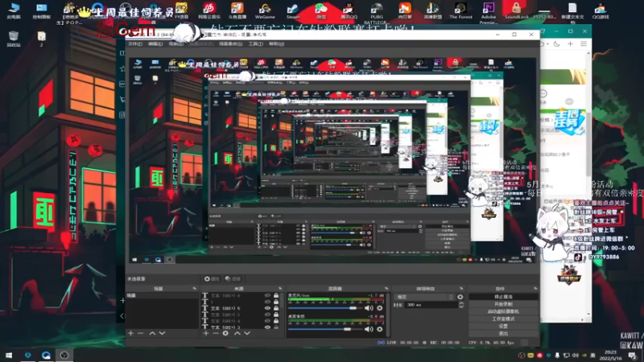Move scene up in Scenes panel
Viewport: 644px width, 362px height.
click(152, 333)
